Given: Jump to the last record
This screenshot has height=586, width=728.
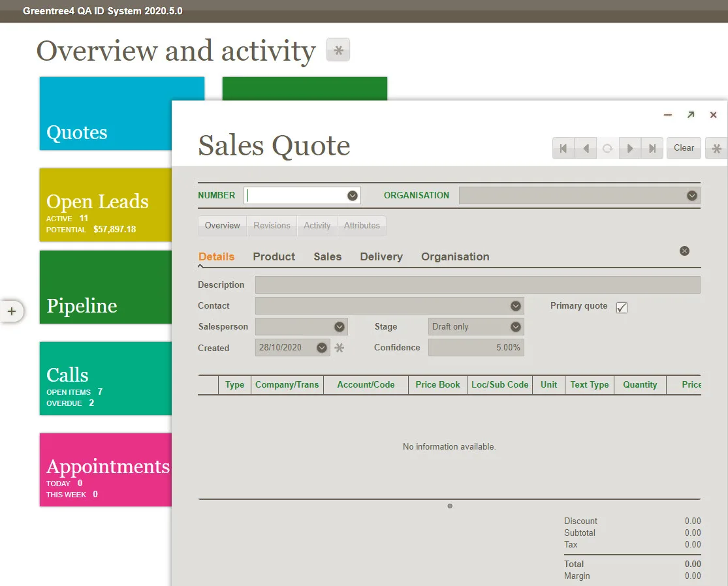Looking at the screenshot, I should pyautogui.click(x=652, y=148).
